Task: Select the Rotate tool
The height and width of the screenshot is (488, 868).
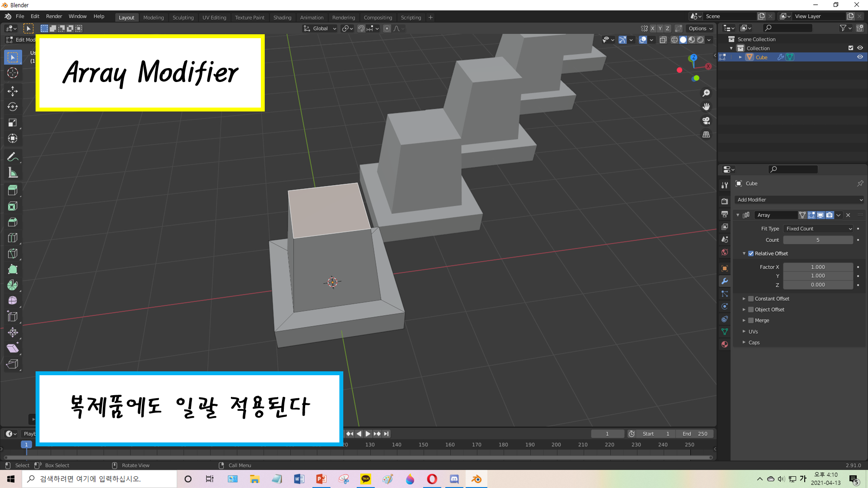Action: pyautogui.click(x=13, y=107)
